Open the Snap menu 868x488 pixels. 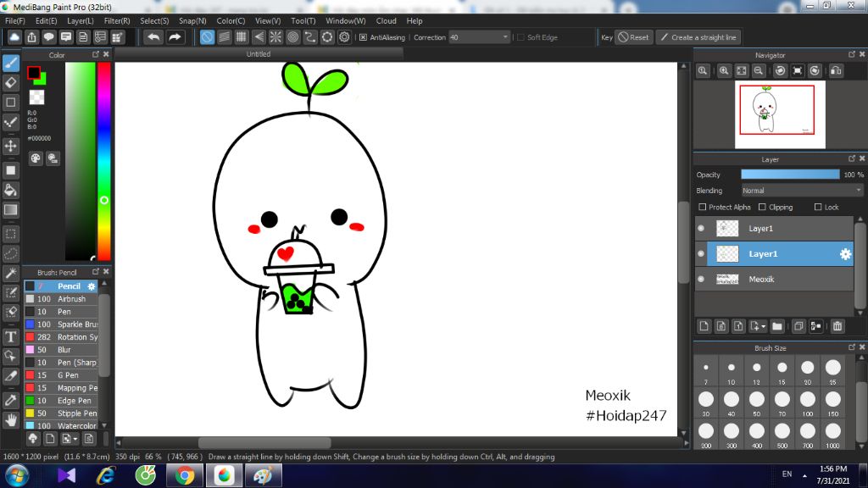tap(192, 21)
